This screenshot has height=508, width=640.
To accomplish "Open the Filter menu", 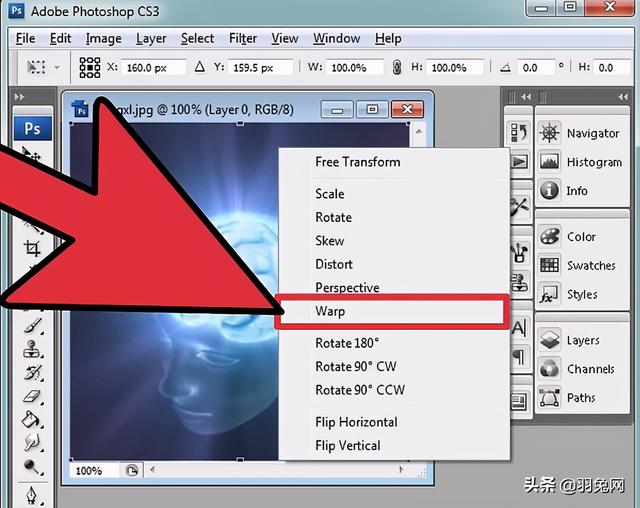I will tap(243, 38).
